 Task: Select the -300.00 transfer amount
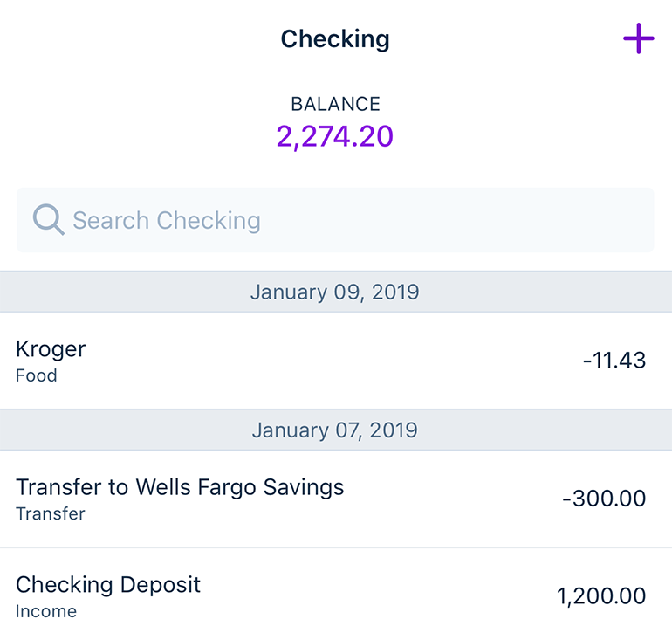coord(604,498)
